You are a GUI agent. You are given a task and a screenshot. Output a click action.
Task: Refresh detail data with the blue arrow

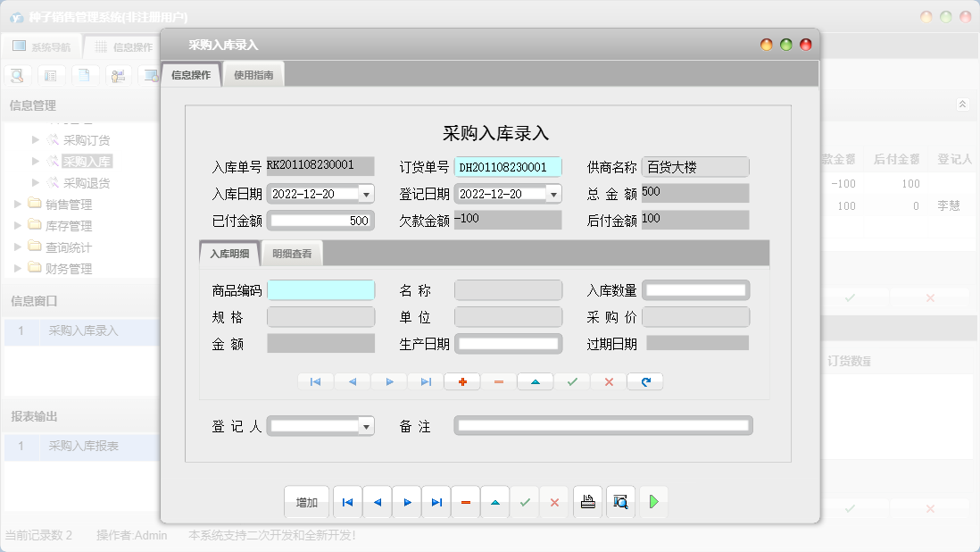click(644, 381)
